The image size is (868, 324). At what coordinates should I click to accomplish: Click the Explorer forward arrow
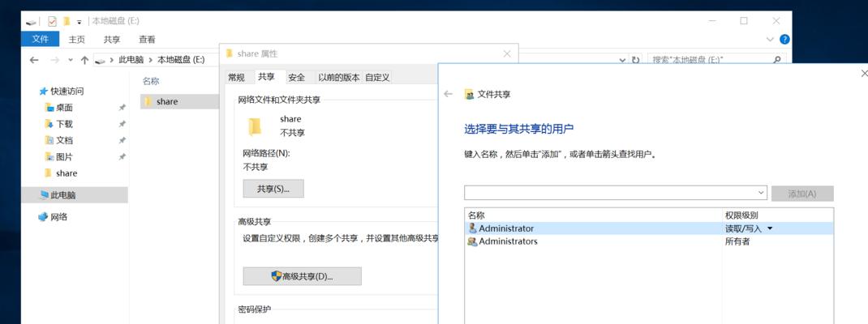pos(54,60)
